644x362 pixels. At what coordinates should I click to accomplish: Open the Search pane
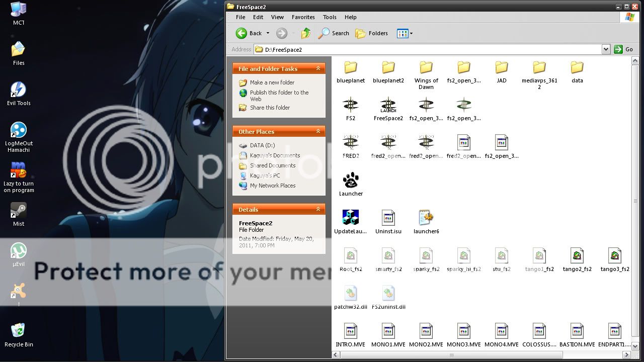coord(334,33)
